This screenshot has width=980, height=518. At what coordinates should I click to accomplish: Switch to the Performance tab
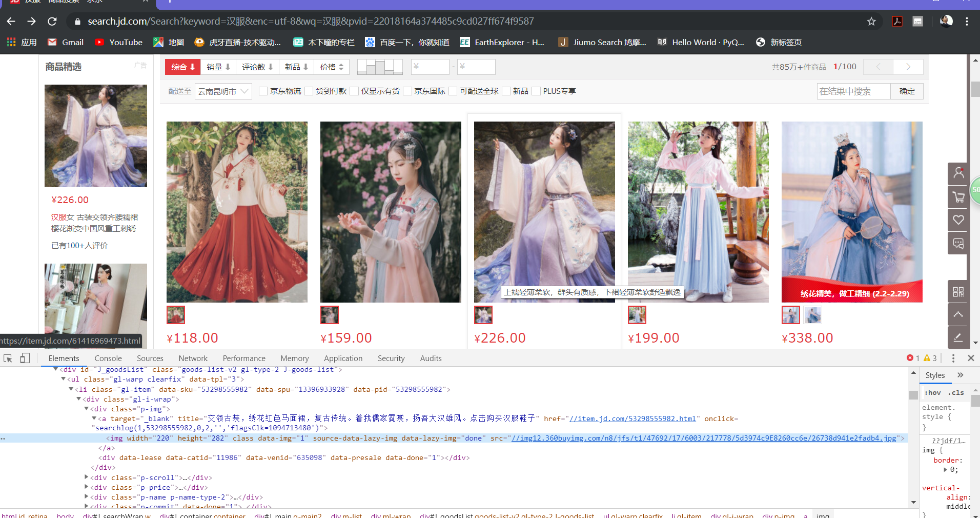pyautogui.click(x=244, y=358)
